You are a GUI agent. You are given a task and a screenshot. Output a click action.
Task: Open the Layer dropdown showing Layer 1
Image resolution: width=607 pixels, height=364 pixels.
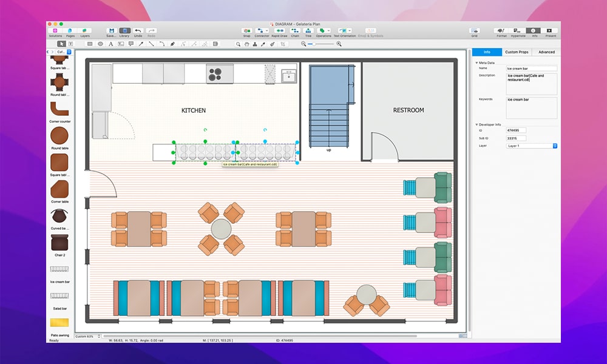point(532,146)
